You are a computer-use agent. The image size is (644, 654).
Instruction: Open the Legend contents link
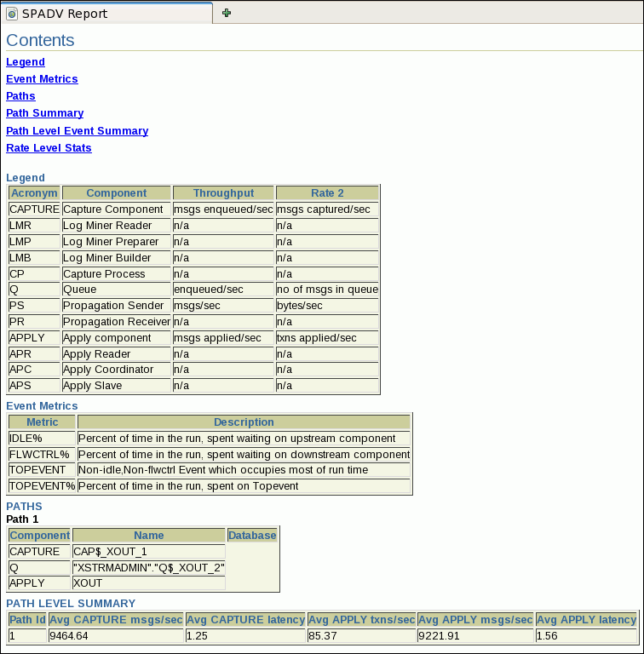26,62
